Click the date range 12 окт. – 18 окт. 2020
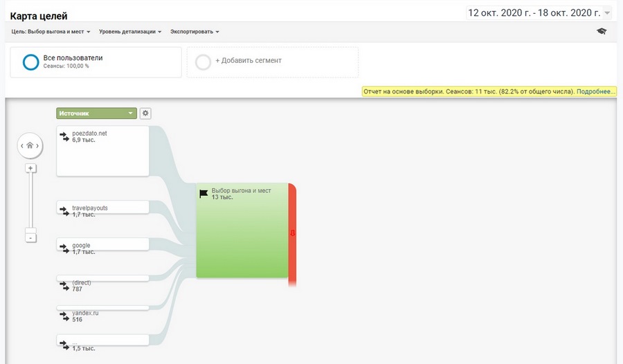 tap(534, 12)
